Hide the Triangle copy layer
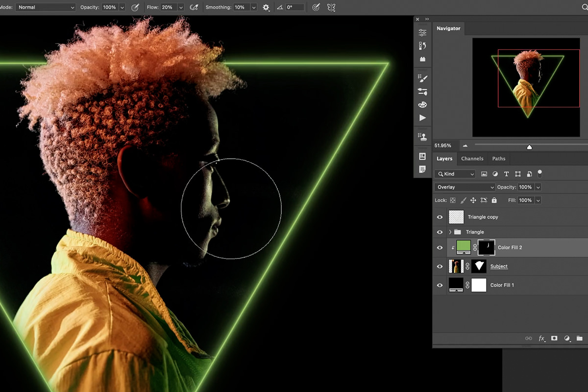This screenshot has height=392, width=588. coord(440,217)
